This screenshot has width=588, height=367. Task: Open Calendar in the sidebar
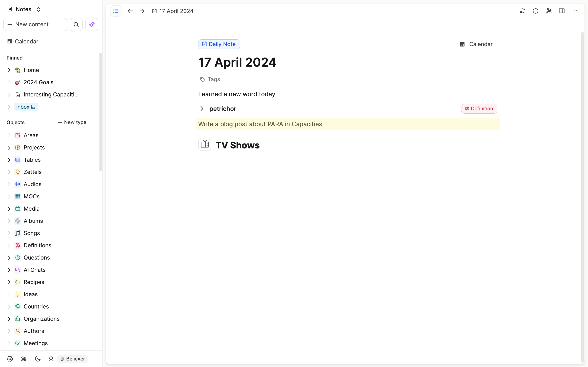(26, 42)
